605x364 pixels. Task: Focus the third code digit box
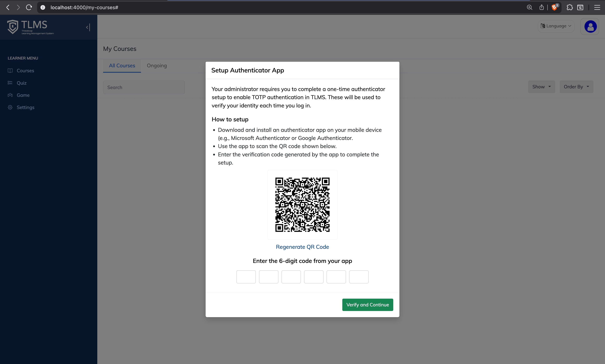tap(291, 277)
